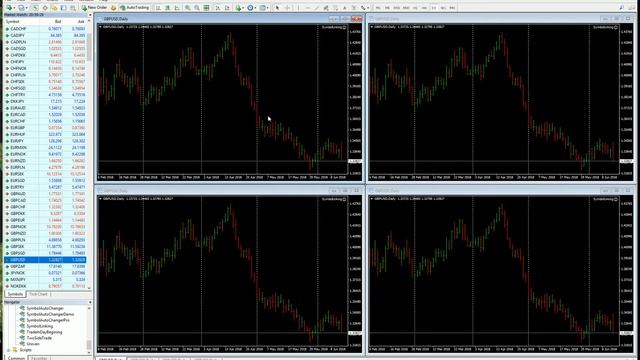Switch to the Navigator Common tab
640x360 pixels.
(x=16, y=358)
